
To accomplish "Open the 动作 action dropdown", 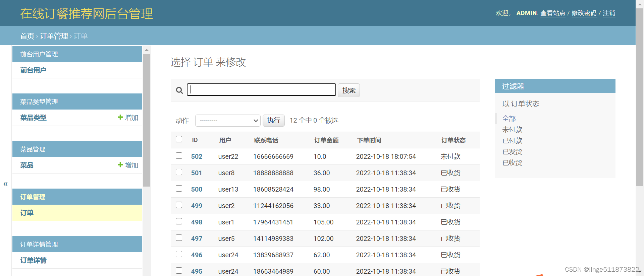I will click(x=228, y=121).
